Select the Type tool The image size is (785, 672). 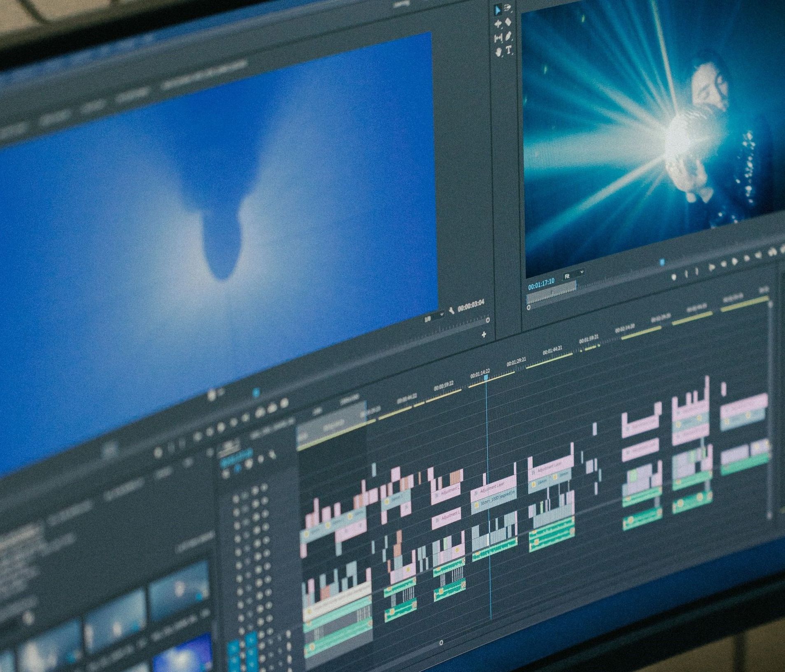pyautogui.click(x=509, y=50)
